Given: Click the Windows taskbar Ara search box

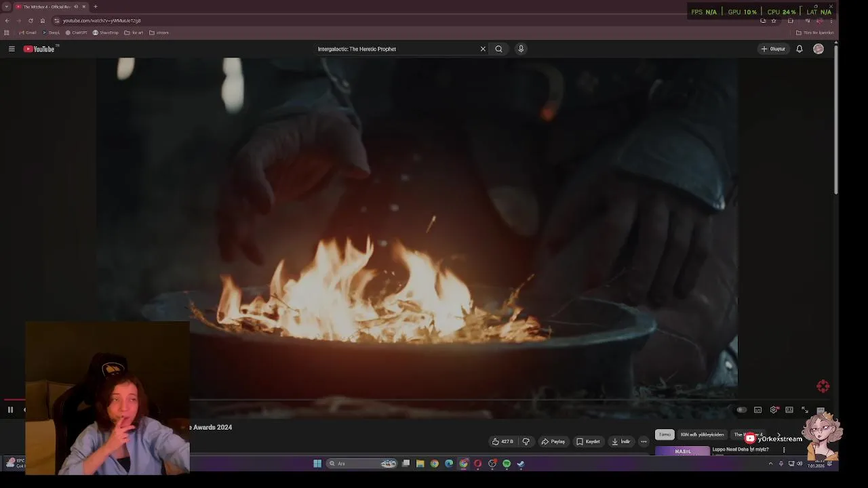Looking at the screenshot, I should coord(361,464).
